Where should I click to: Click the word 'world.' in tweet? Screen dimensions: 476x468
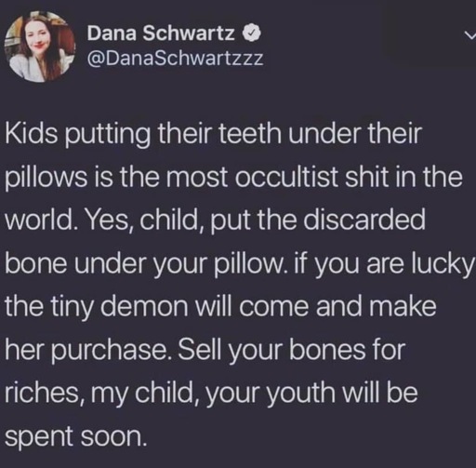click(42, 220)
